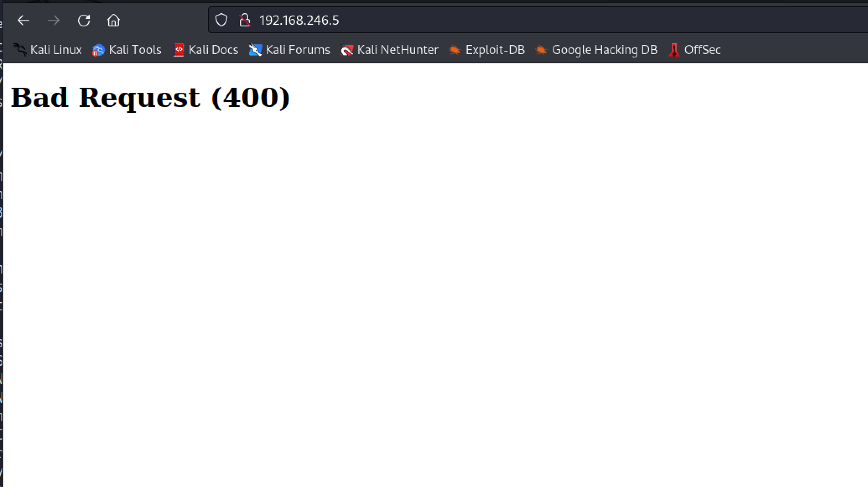Go back to the previous page
This screenshot has width=868, height=487.
click(23, 20)
